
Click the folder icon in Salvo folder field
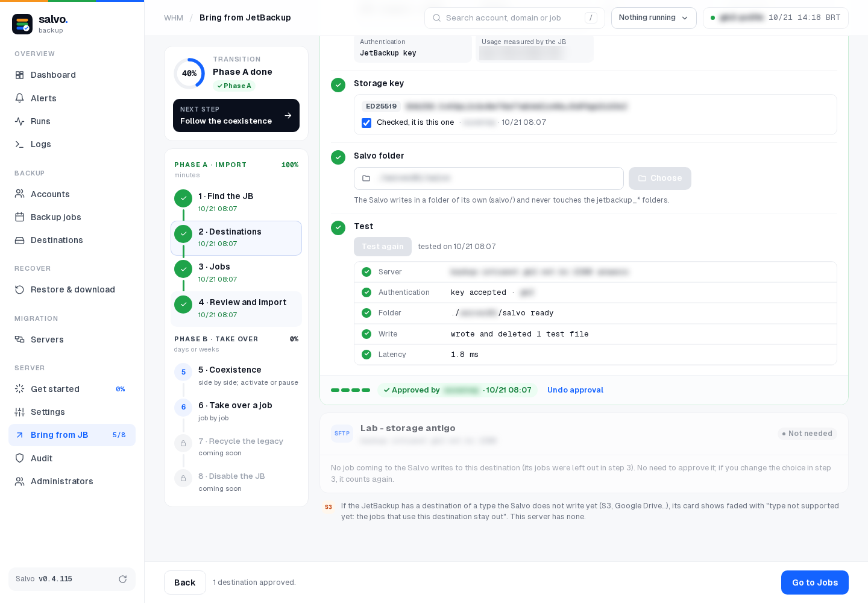tap(366, 178)
